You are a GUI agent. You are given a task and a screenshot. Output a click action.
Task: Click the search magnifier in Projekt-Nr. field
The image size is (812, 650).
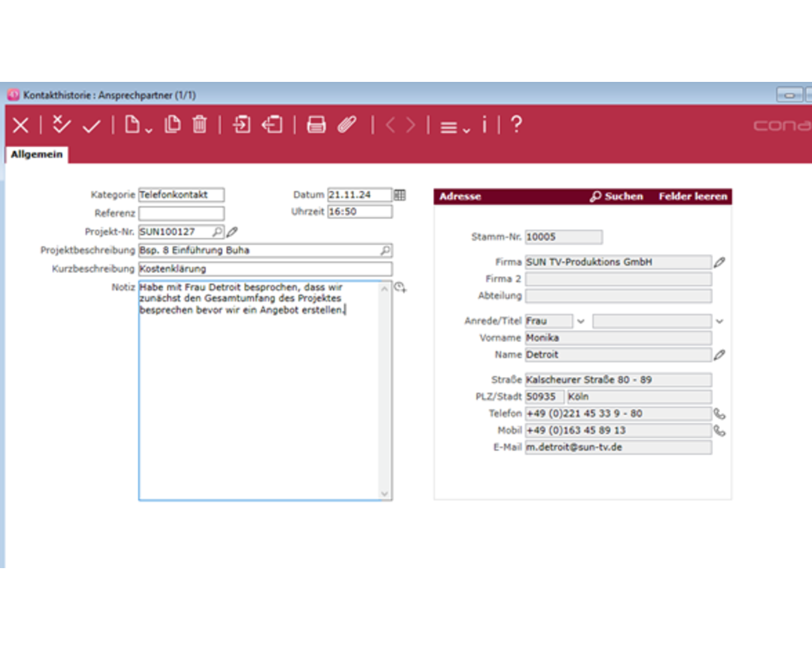[218, 232]
